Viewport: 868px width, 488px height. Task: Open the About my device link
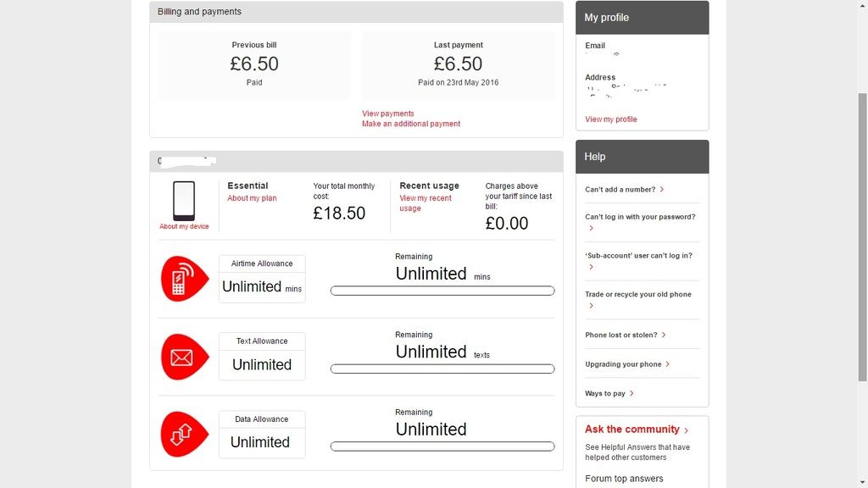[x=184, y=226]
